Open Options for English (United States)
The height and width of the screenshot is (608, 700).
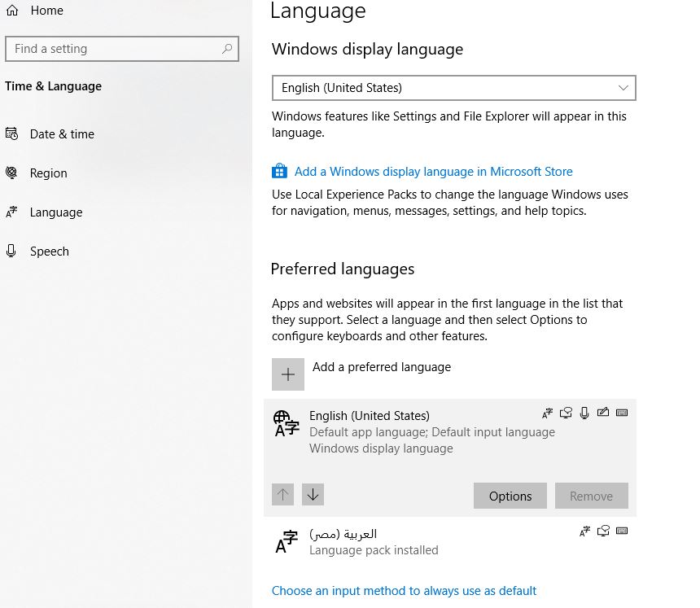pyautogui.click(x=510, y=496)
